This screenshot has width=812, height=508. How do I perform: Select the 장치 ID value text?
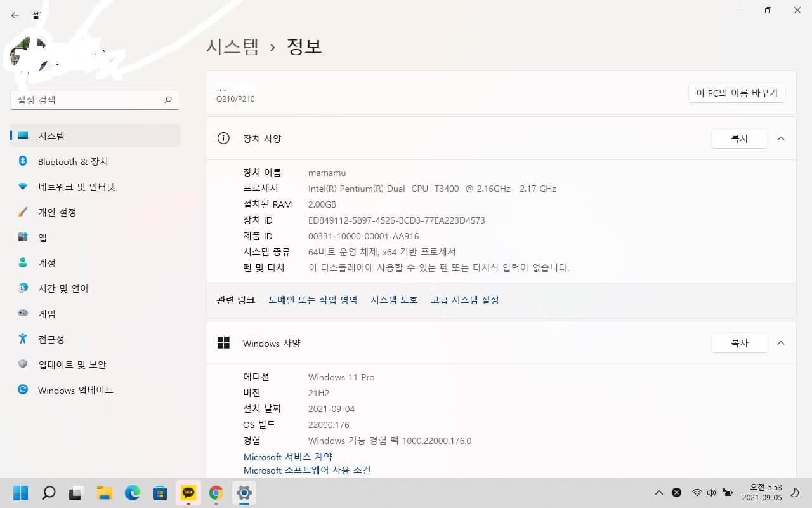tap(396, 220)
